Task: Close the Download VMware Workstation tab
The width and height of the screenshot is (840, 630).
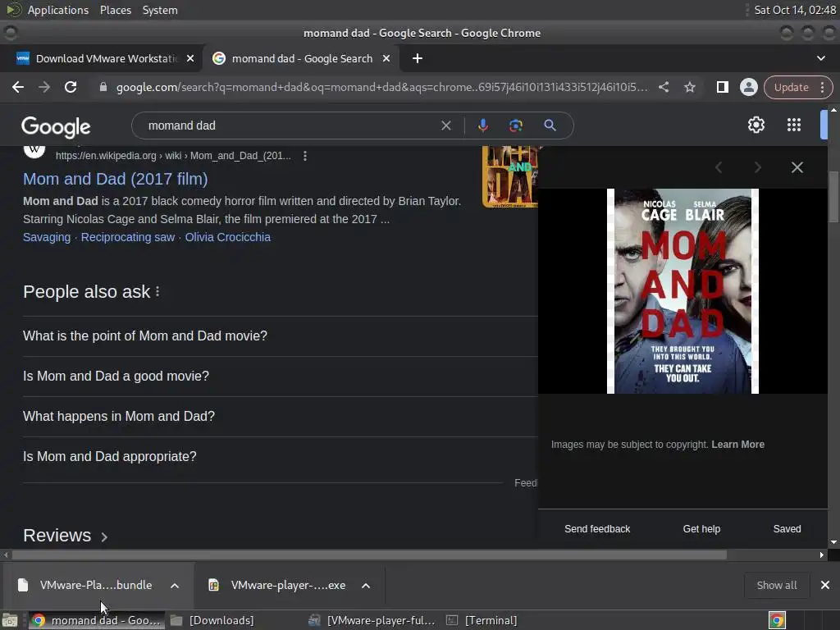Action: click(190, 58)
